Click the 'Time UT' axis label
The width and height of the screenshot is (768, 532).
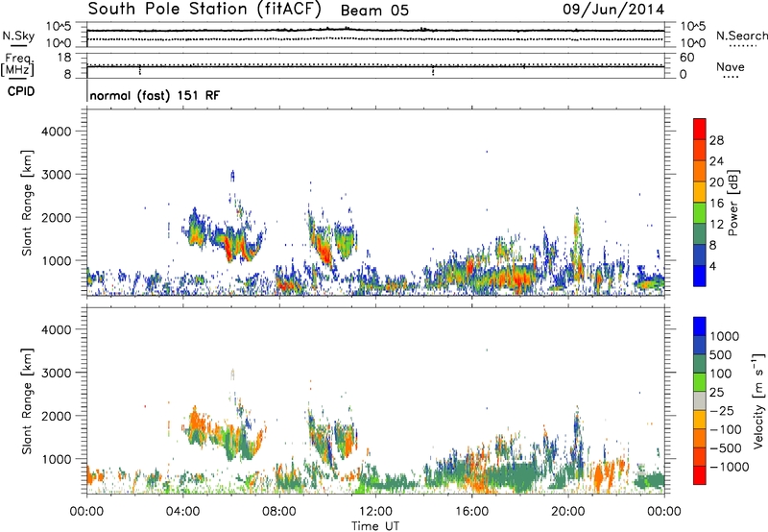coord(375,526)
